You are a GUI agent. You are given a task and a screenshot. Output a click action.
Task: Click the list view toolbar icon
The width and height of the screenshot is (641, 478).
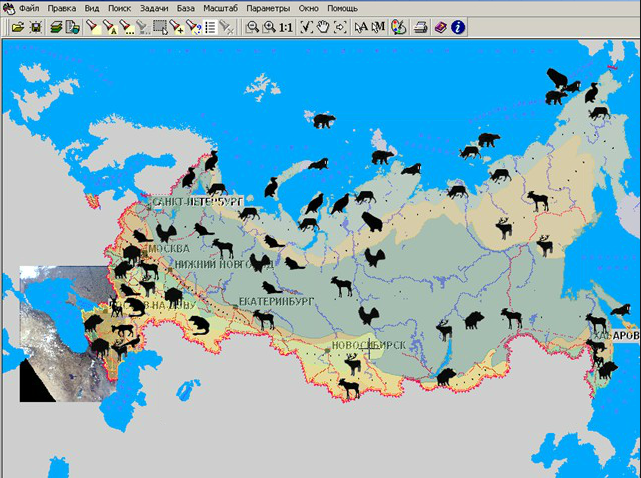point(210,28)
